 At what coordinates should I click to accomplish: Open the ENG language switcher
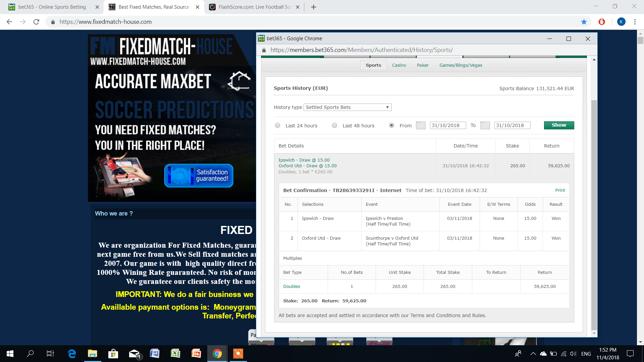click(x=586, y=354)
